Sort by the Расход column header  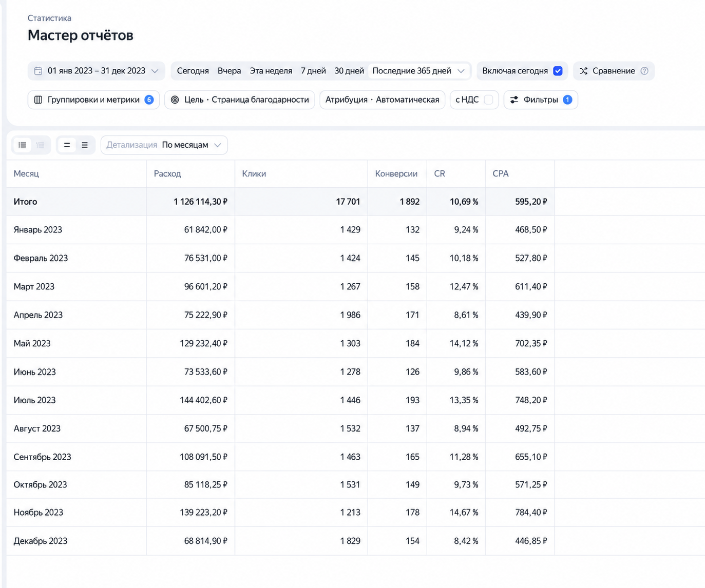(x=167, y=173)
